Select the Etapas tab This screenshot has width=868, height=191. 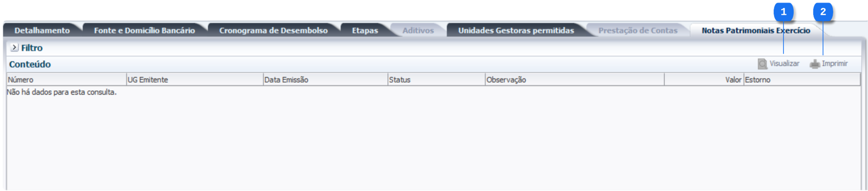(365, 30)
